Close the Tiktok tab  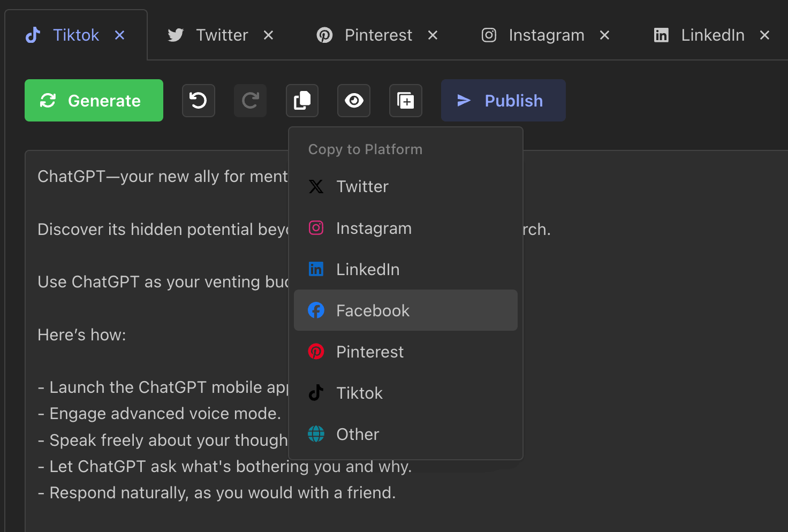(x=120, y=35)
